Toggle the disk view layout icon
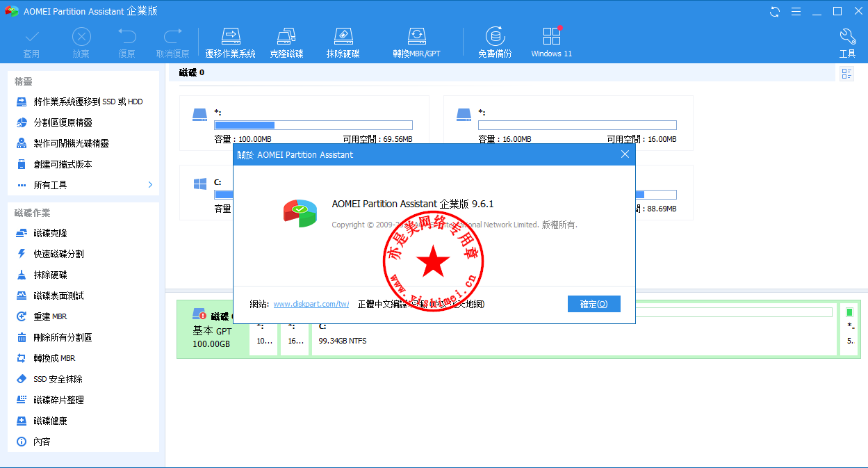Viewport: 868px width, 468px height. [x=846, y=74]
